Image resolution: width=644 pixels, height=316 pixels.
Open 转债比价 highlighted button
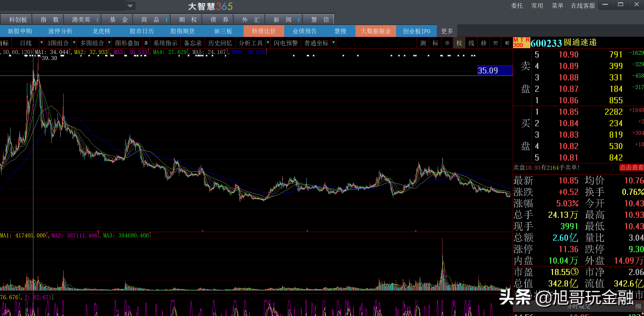[x=264, y=31]
